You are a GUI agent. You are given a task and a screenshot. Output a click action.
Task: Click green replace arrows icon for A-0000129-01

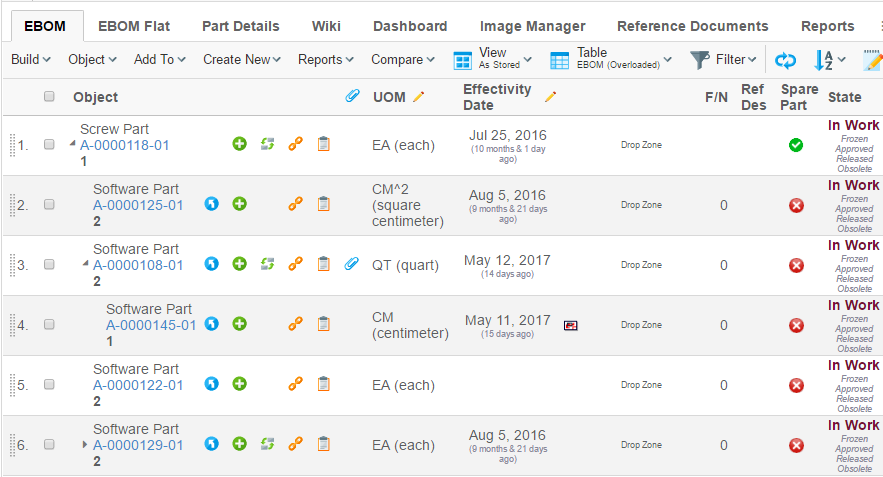(267, 445)
